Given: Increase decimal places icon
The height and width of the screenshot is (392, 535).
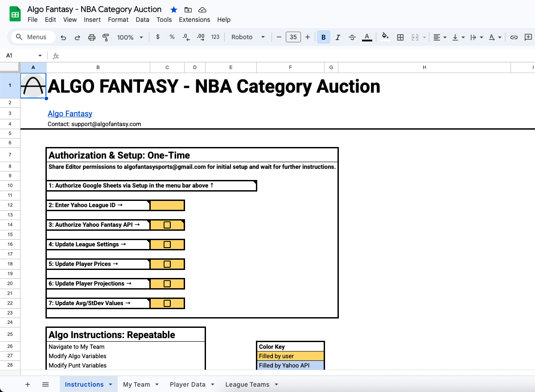Looking at the screenshot, I should pyautogui.click(x=201, y=37).
